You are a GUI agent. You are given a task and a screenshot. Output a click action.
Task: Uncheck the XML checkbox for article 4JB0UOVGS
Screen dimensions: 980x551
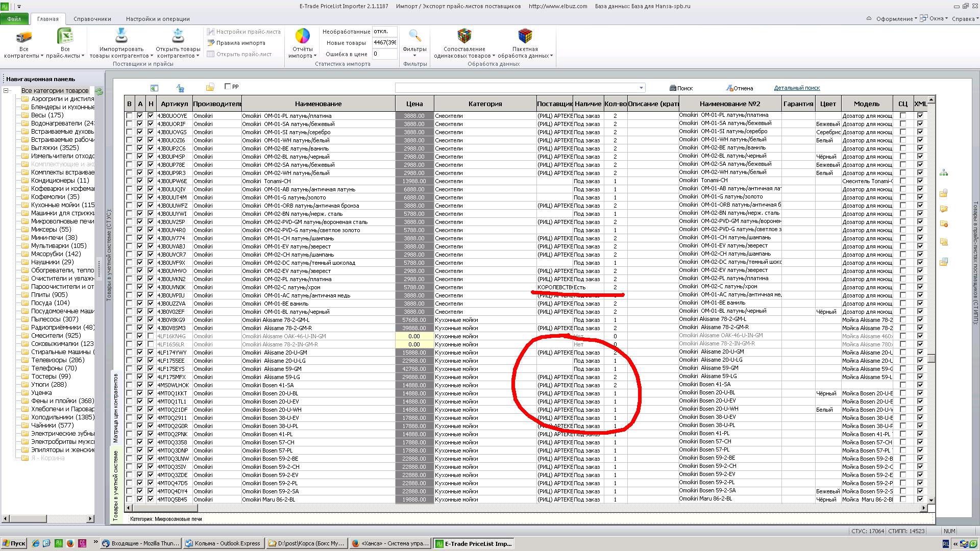(x=920, y=132)
